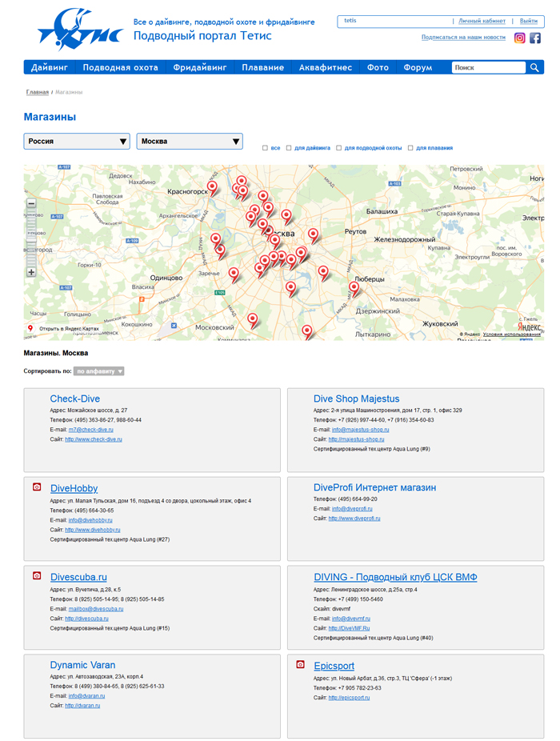Click the info@divevmf.ru email link
Image resolution: width=560 pixels, height=741 pixels.
[350, 619]
